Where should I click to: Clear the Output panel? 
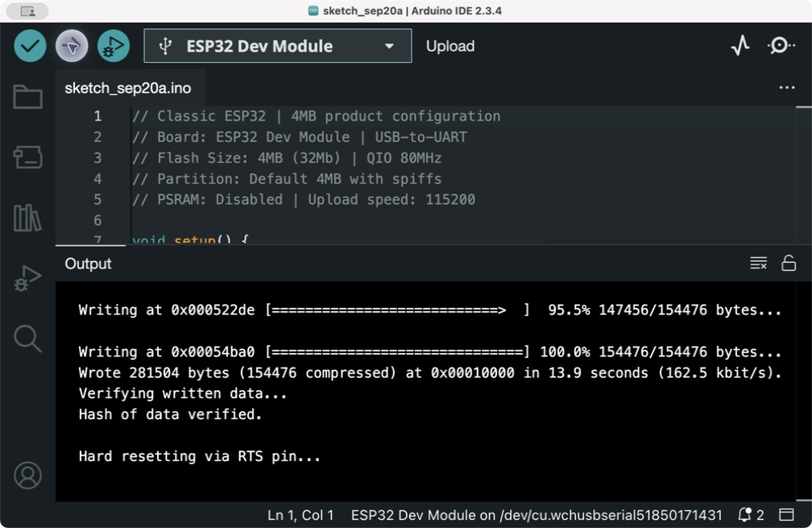[758, 264]
